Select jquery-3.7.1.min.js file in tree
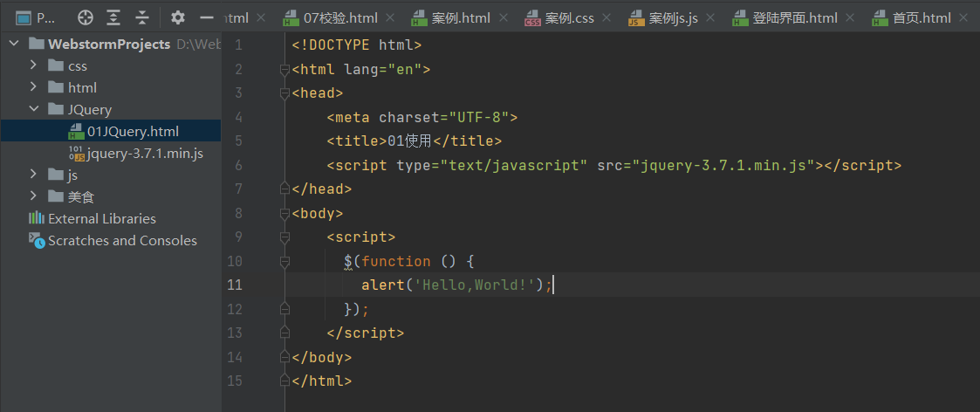The image size is (980, 412). click(145, 153)
